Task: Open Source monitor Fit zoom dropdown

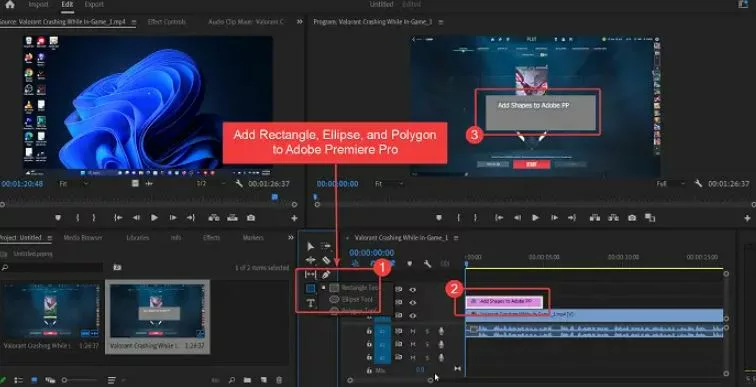Action: coord(74,184)
